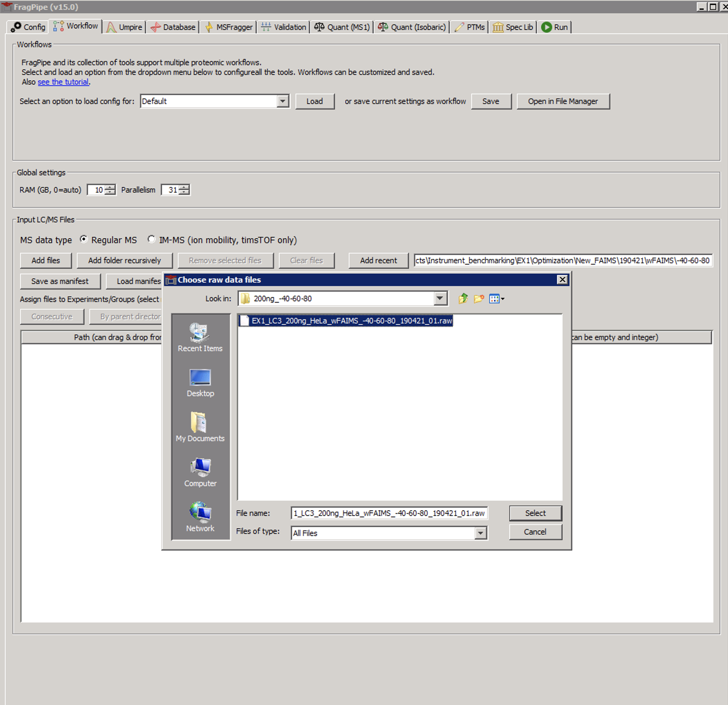This screenshot has width=728, height=705.
Task: Open My Documents from the dialog sidebar
Action: (x=200, y=427)
